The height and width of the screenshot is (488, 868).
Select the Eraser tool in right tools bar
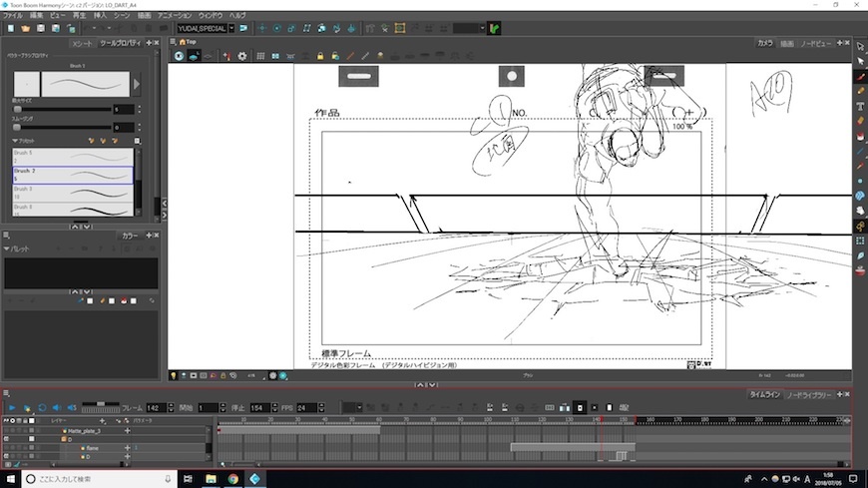(x=860, y=122)
